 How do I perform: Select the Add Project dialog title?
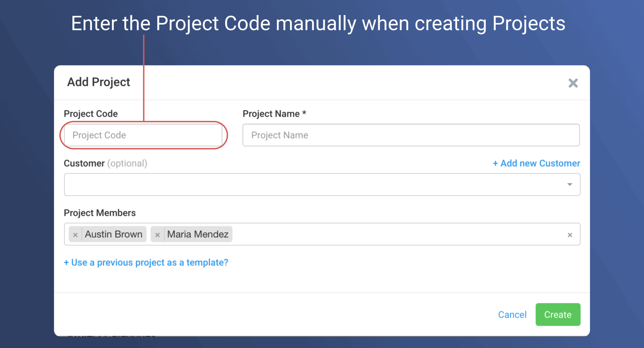[98, 82]
